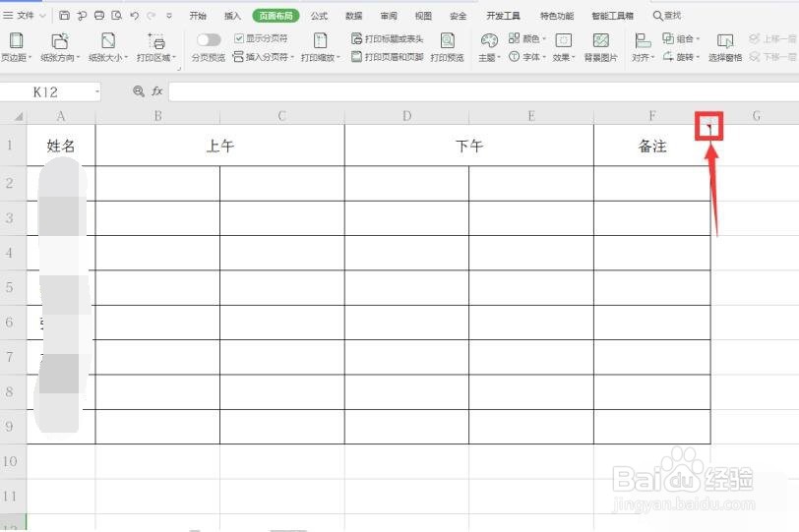Image resolution: width=799 pixels, height=532 pixels.
Task: Click the Print icon in quick access toolbar
Action: click(98, 16)
